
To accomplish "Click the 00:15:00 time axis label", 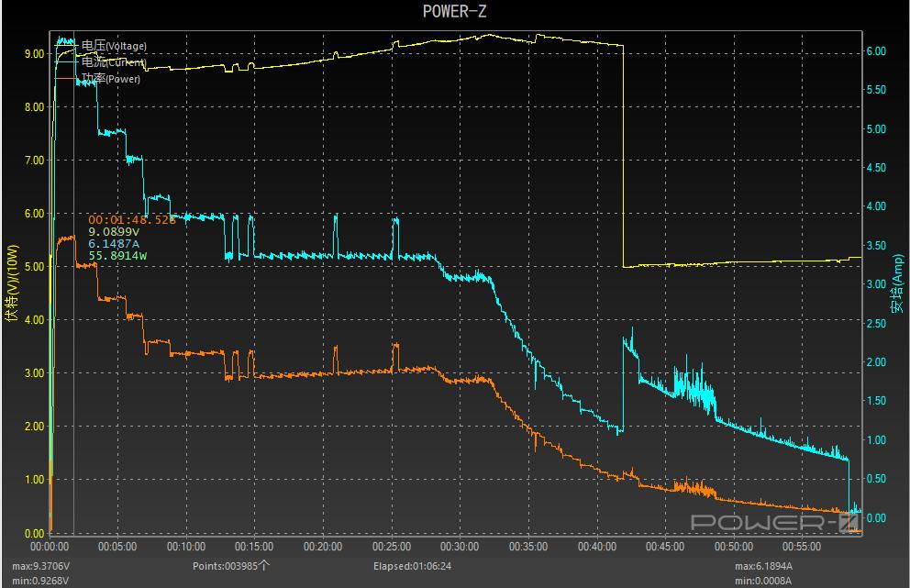I will point(254,547).
